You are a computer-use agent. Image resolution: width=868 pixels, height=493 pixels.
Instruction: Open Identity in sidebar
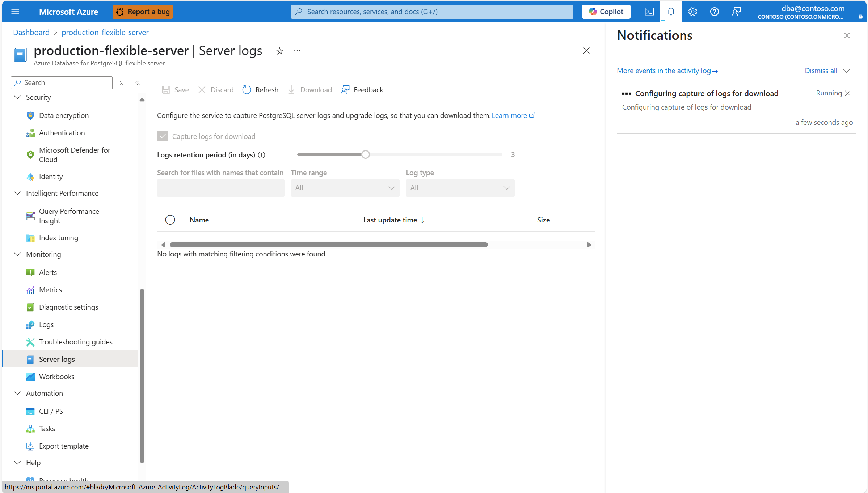pos(51,177)
